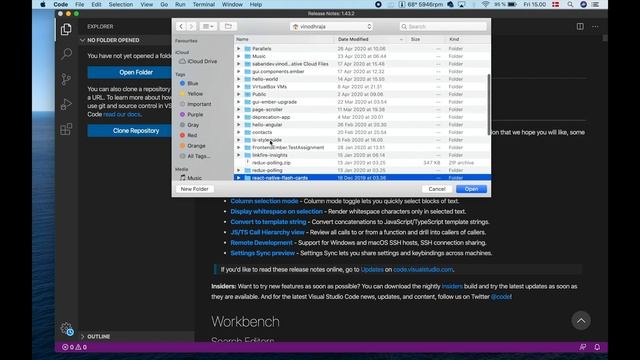
Task: Select the page-scroller folder row
Action: pyautogui.click(x=362, y=109)
